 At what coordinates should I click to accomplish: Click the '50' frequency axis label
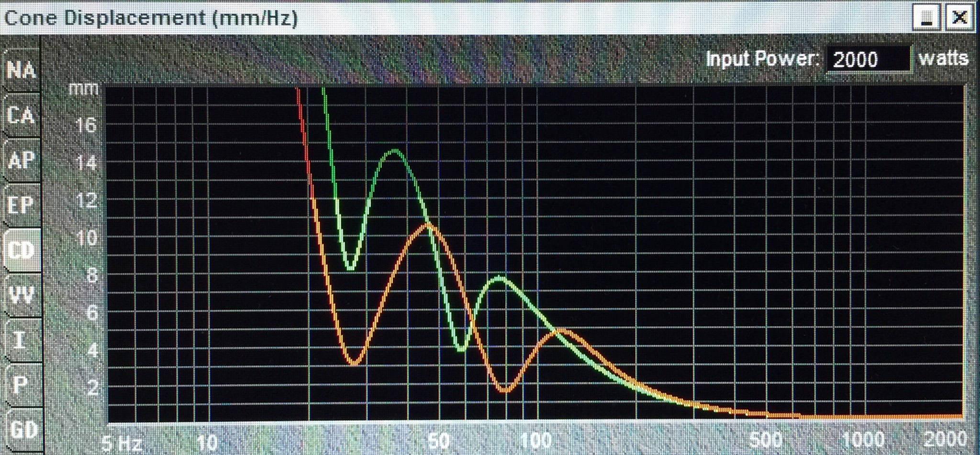pos(438,441)
